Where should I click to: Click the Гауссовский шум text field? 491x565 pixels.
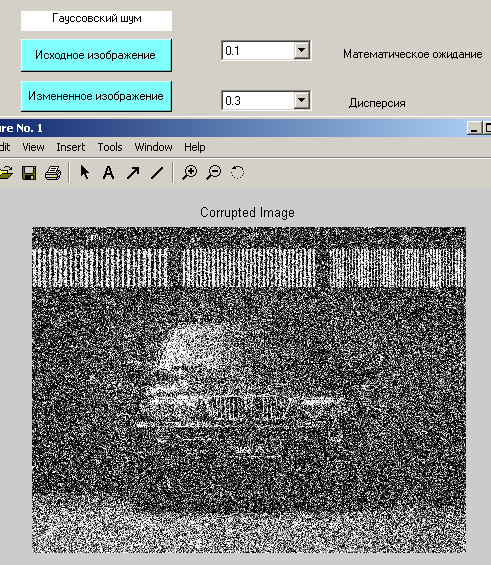(x=96, y=21)
